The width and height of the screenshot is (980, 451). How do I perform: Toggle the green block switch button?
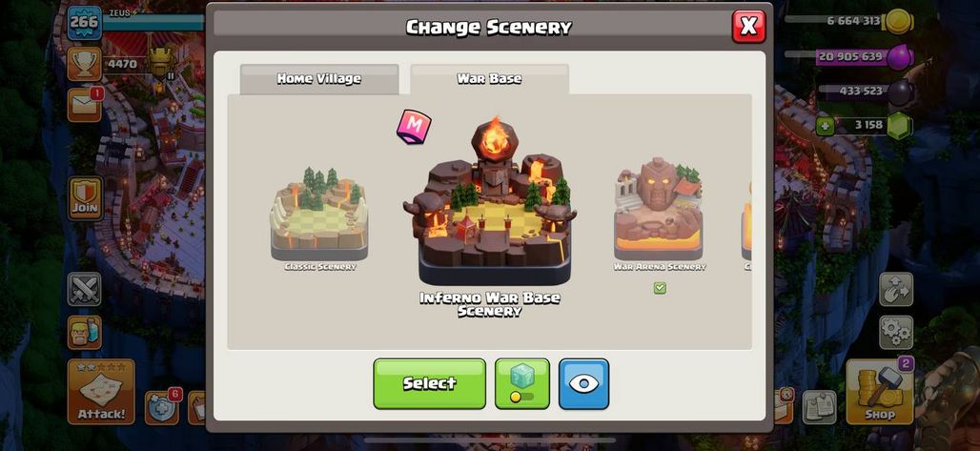521,383
